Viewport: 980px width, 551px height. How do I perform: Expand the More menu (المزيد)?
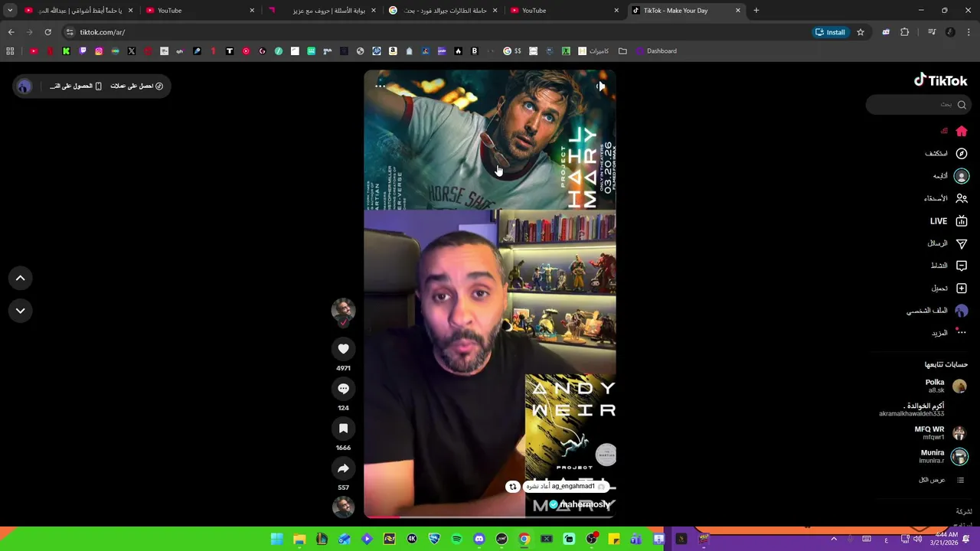pos(949,333)
